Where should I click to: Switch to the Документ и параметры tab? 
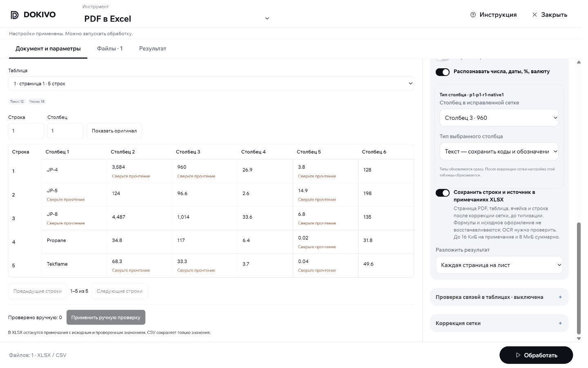point(48,49)
